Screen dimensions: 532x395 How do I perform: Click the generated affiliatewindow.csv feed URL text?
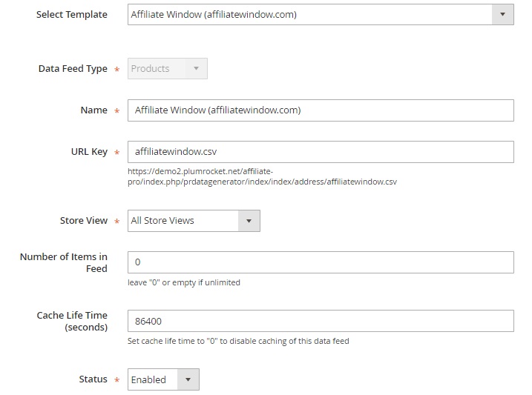pos(262,176)
